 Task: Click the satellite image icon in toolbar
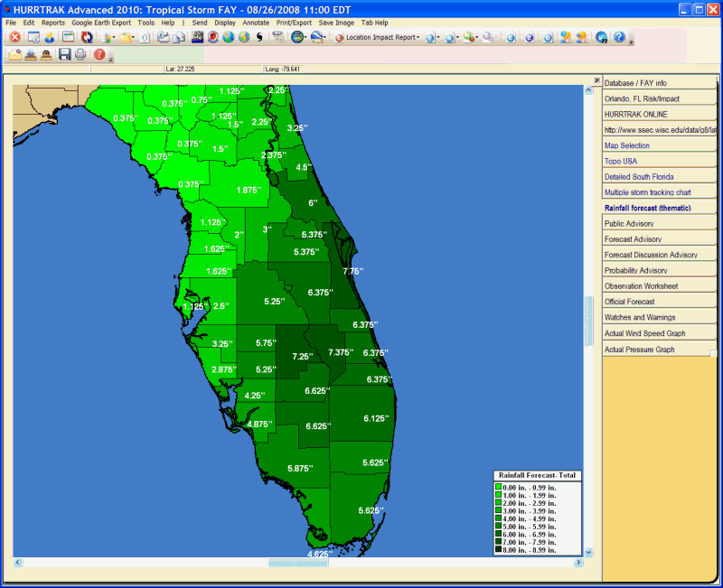click(x=196, y=37)
